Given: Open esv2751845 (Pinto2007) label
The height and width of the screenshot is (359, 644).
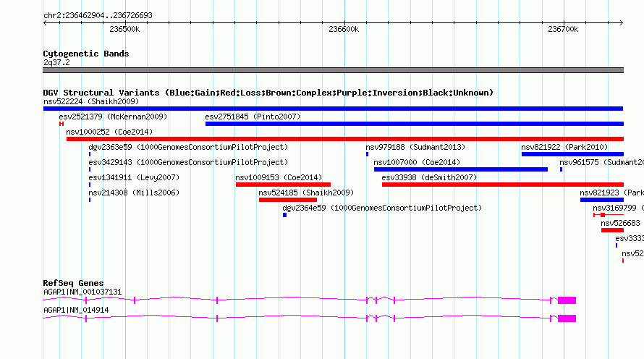Looking at the screenshot, I should [x=253, y=117].
